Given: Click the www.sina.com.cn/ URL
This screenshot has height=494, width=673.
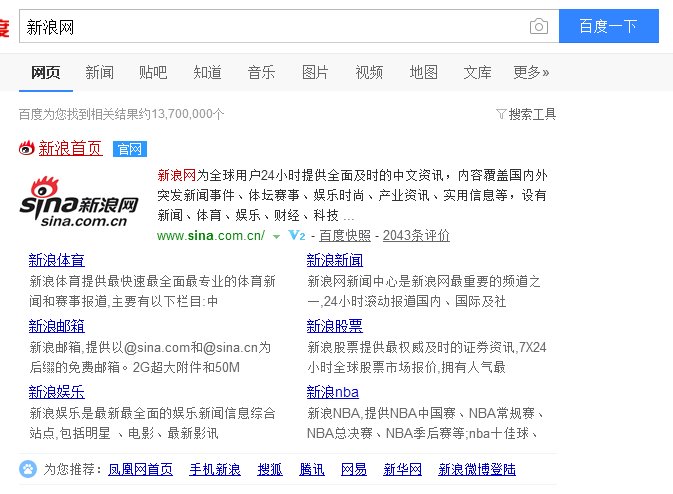Looking at the screenshot, I should pos(211,236).
